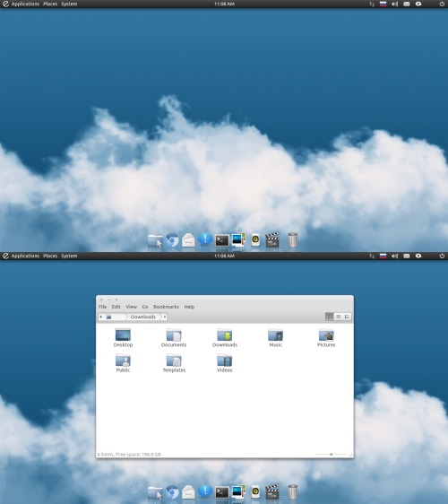The width and height of the screenshot is (448, 504).
Task: Open the Help menu in file manager
Action: [189, 307]
